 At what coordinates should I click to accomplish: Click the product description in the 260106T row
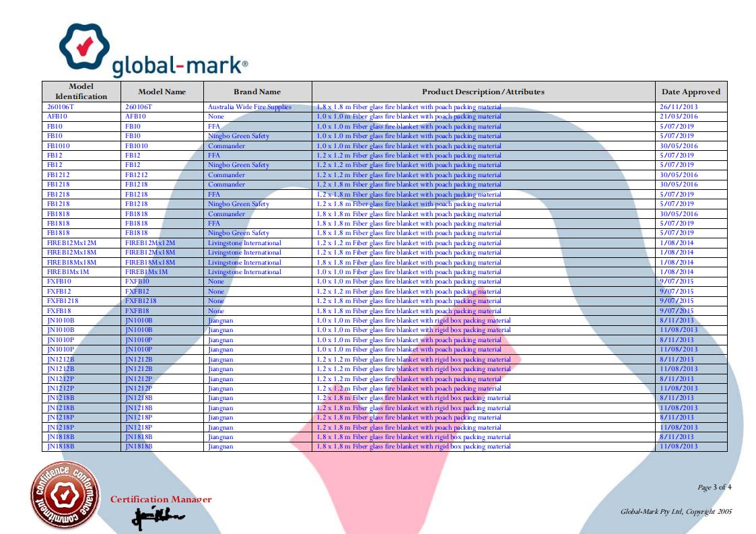click(409, 106)
